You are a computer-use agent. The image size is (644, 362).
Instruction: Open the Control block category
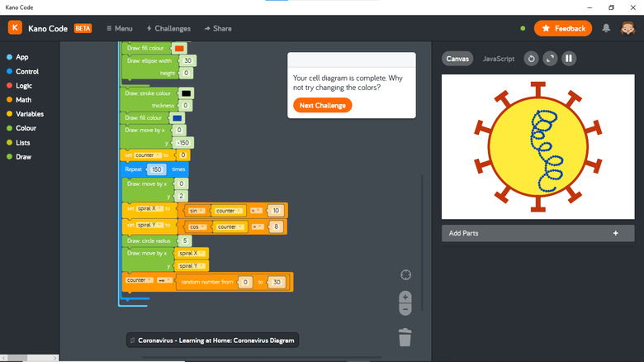click(x=22, y=71)
